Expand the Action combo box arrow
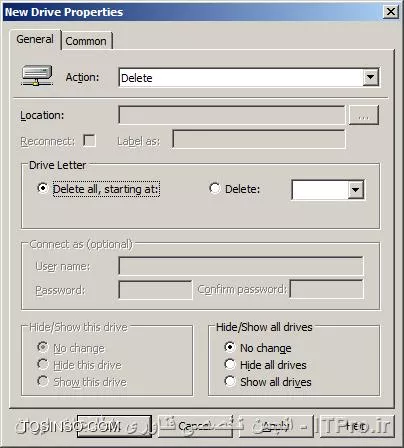 [x=371, y=78]
